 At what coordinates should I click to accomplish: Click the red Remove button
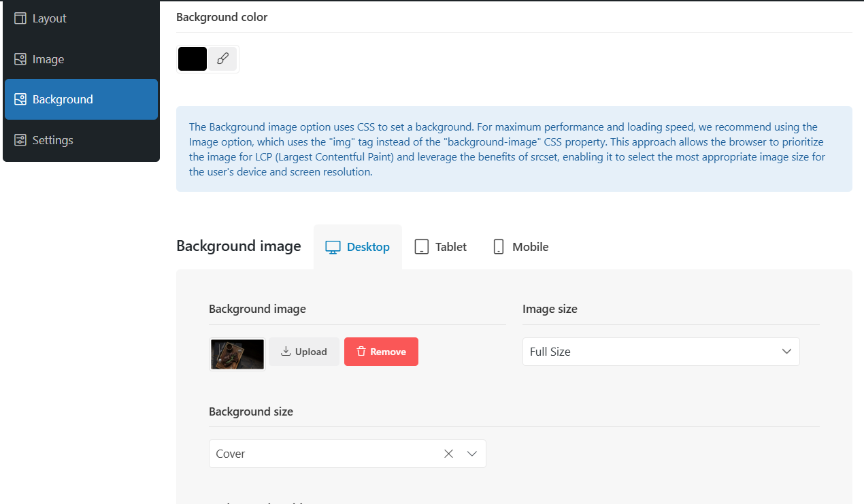pyautogui.click(x=381, y=352)
